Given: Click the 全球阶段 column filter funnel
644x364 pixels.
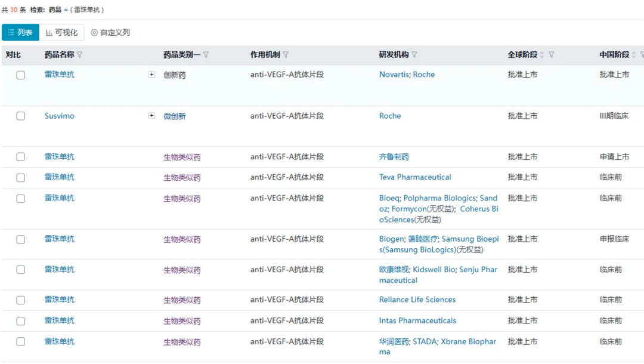Looking at the screenshot, I should [551, 55].
